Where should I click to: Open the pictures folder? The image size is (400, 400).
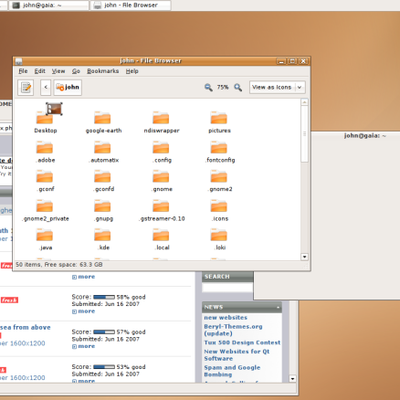219,118
